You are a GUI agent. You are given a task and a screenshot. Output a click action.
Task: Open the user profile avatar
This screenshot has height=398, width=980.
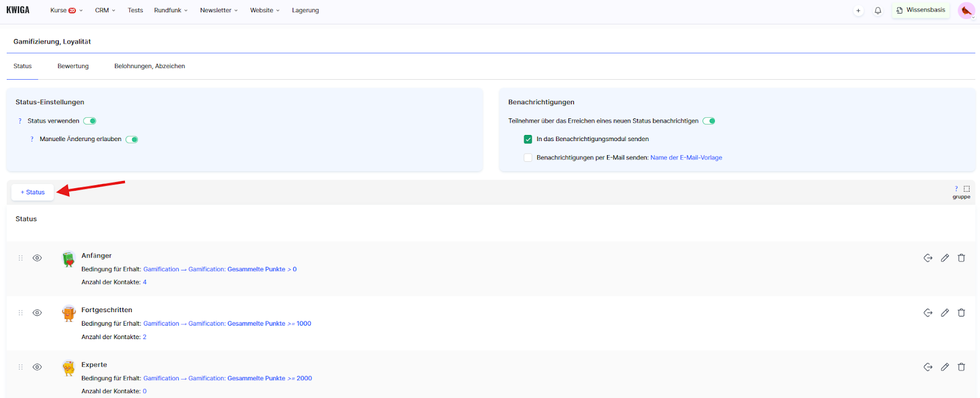coord(967,10)
